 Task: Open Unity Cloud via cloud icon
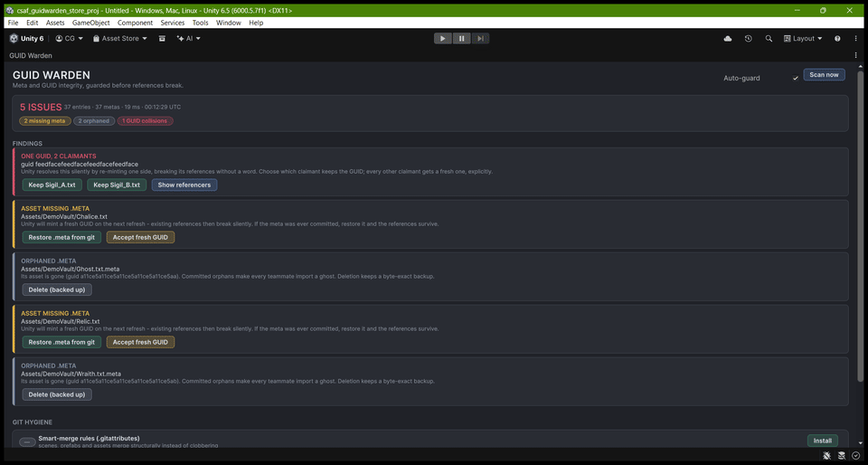click(728, 38)
